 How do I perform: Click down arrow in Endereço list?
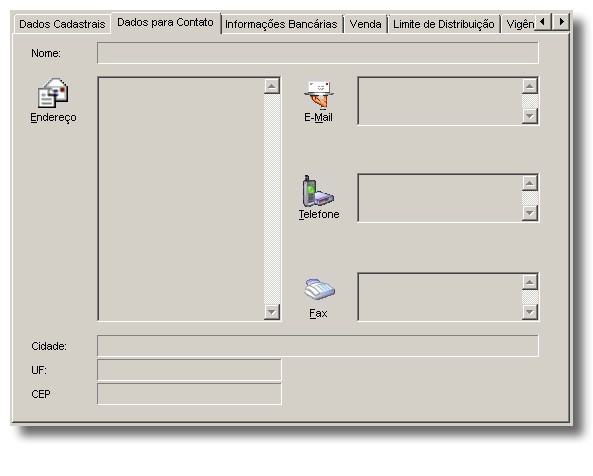pyautogui.click(x=272, y=312)
